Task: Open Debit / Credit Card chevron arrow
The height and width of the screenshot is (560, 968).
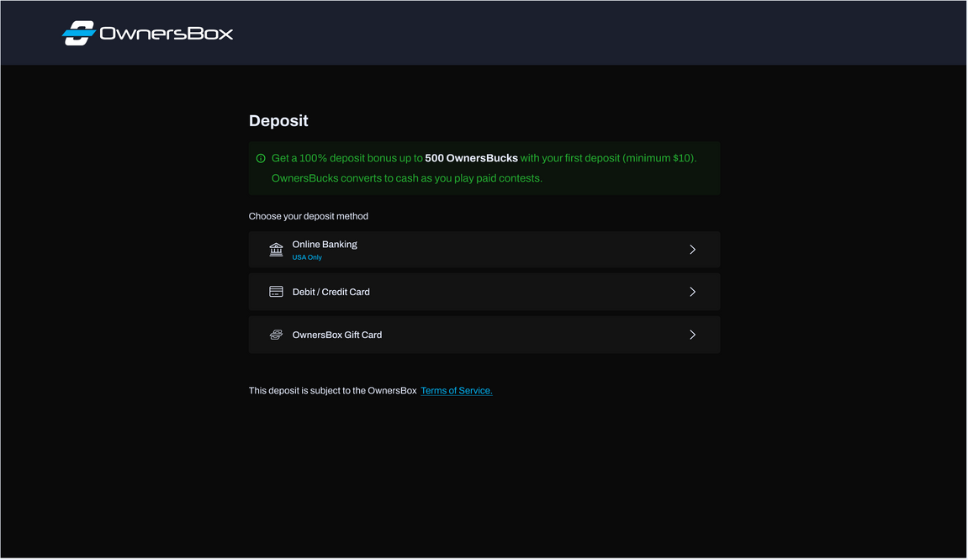Action: point(692,292)
